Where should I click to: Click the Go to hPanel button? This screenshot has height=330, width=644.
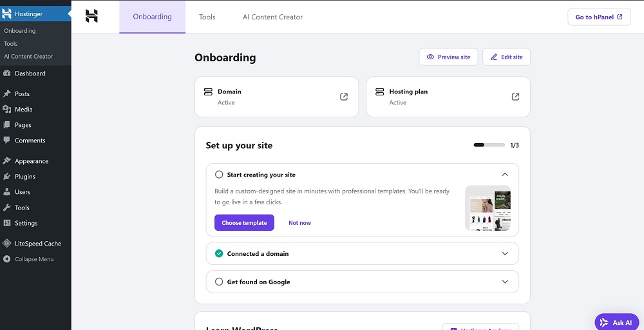599,17
